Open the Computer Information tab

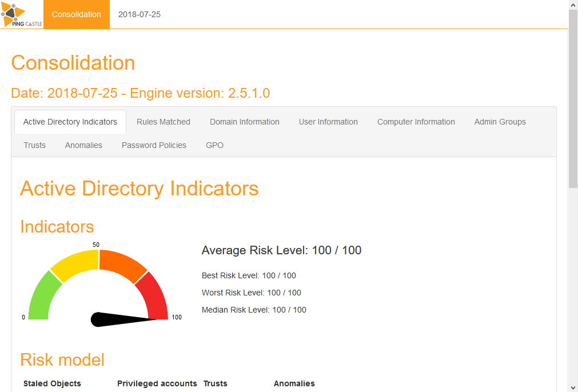click(416, 122)
